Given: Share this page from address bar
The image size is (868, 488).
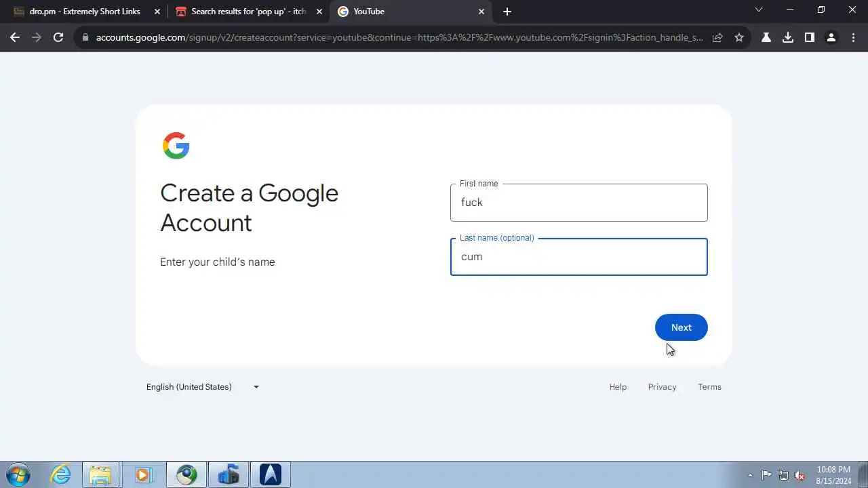Looking at the screenshot, I should [x=717, y=38].
